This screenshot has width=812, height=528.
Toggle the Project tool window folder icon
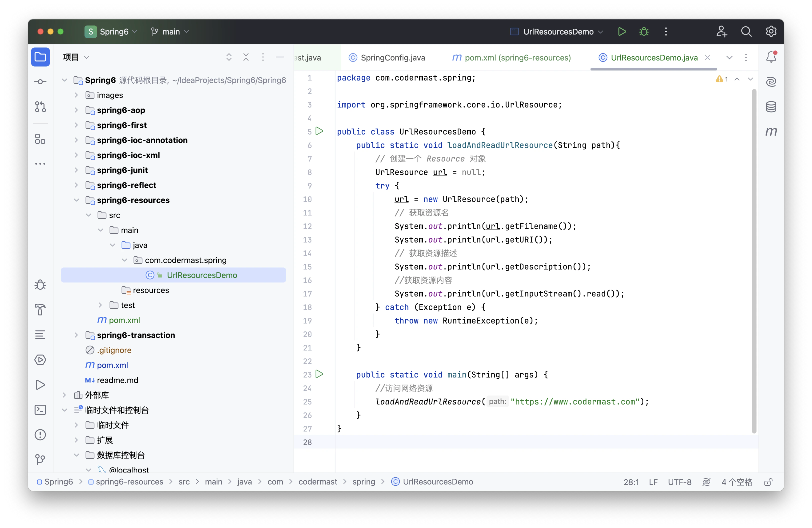click(40, 57)
